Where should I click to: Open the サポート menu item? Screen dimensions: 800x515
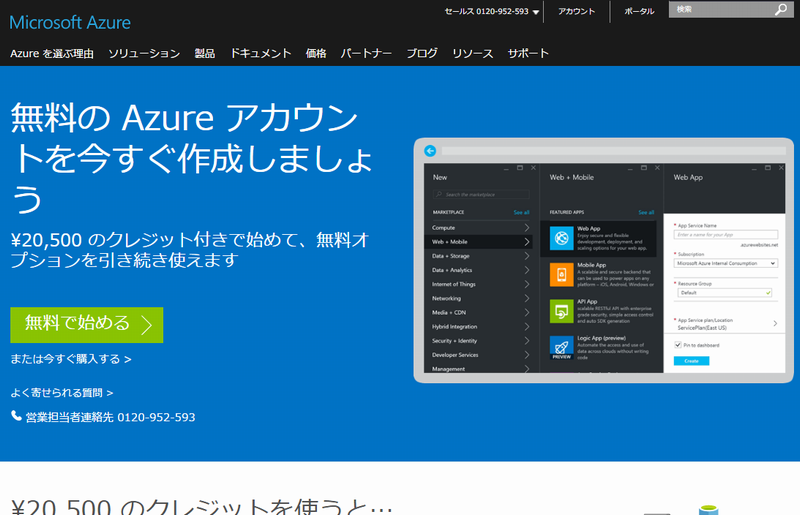[x=528, y=54]
